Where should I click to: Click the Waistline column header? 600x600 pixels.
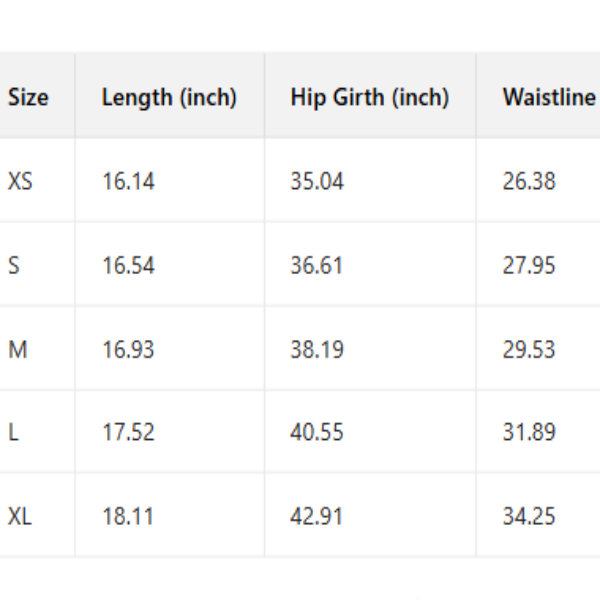549,98
